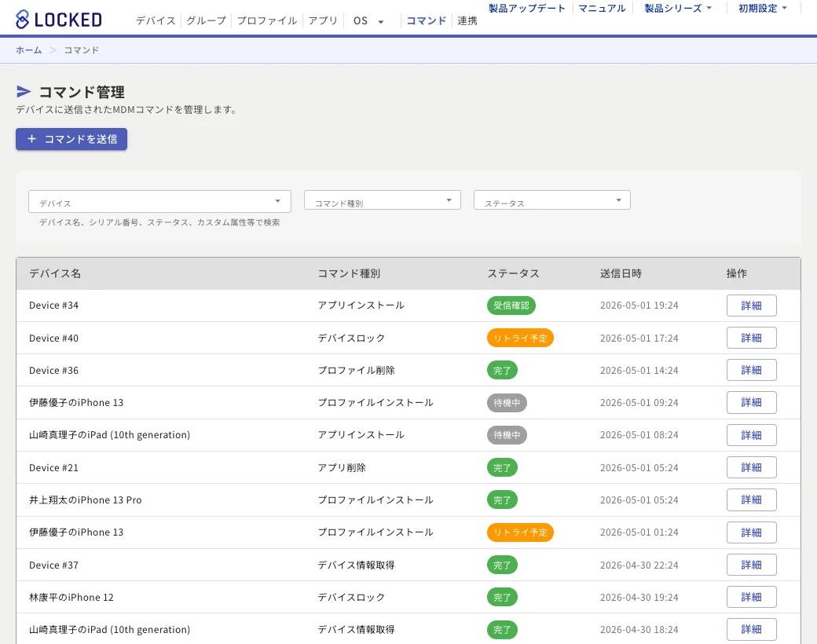This screenshot has height=644, width=817.
Task: Open 詳細 for Device #36
Action: [751, 370]
